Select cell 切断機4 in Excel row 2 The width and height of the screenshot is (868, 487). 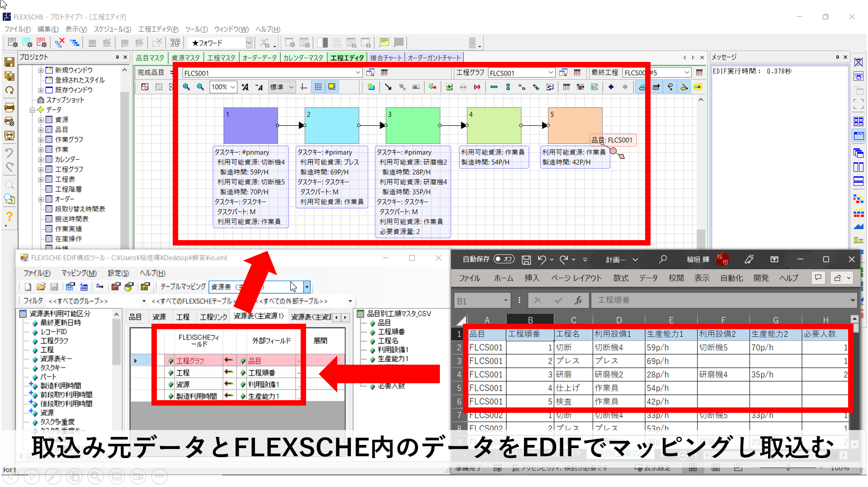coord(619,348)
